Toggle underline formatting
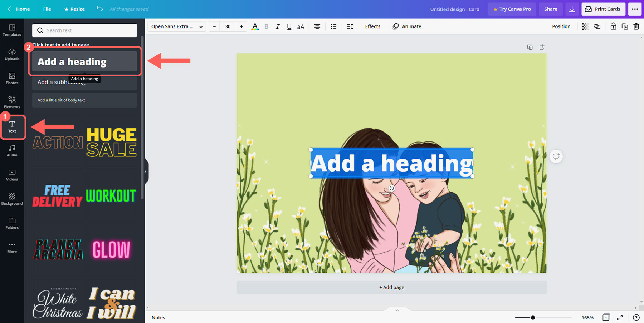 point(289,26)
